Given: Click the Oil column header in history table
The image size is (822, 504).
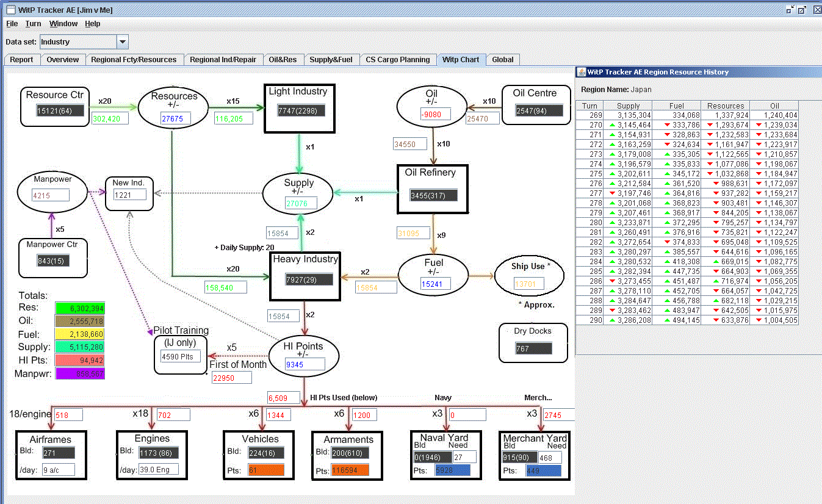Looking at the screenshot, I should pyautogui.click(x=774, y=106).
